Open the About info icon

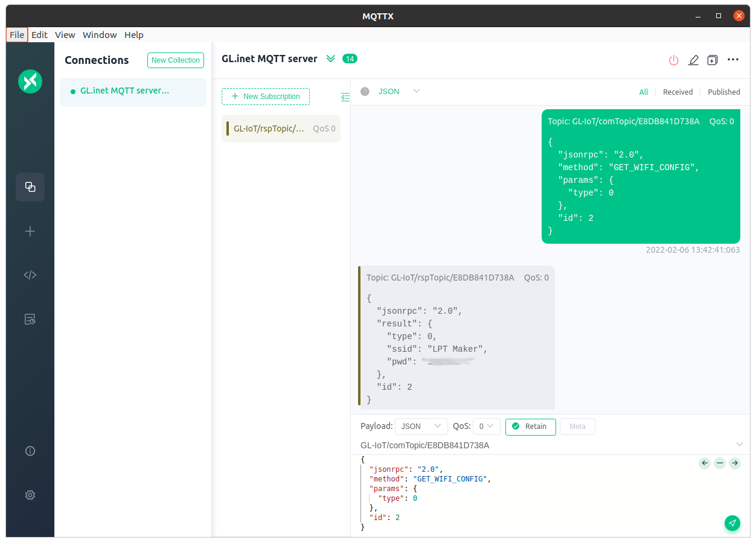[30, 451]
